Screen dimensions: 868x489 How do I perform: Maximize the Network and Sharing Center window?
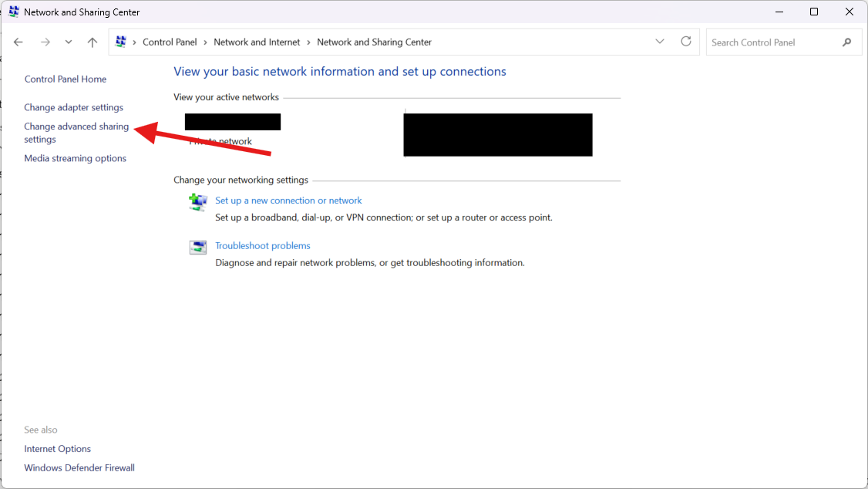pyautogui.click(x=814, y=12)
